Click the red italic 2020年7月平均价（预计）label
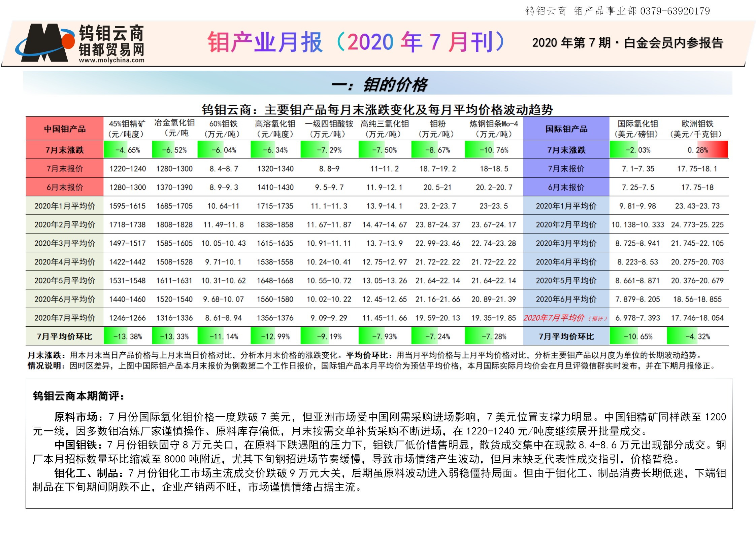The image size is (756, 534). point(566,318)
